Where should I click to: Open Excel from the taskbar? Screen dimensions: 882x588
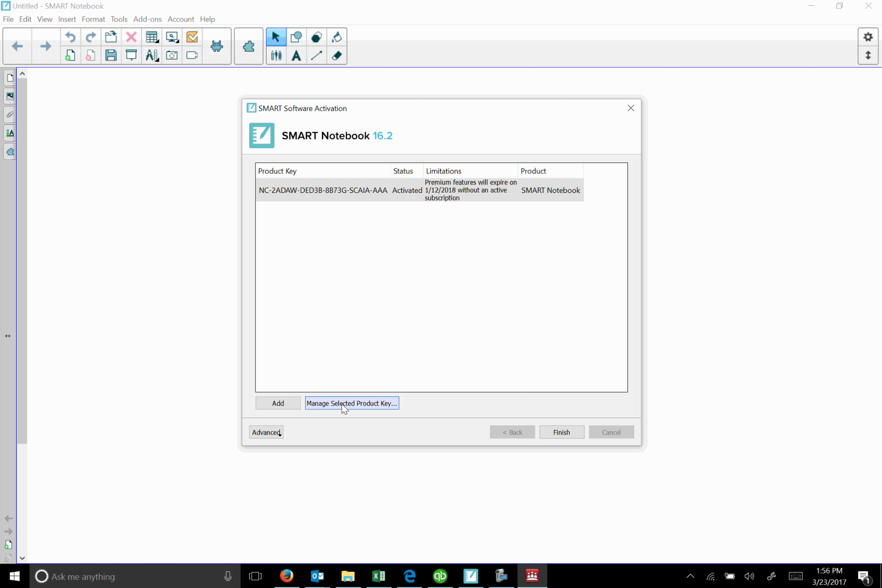pos(379,576)
